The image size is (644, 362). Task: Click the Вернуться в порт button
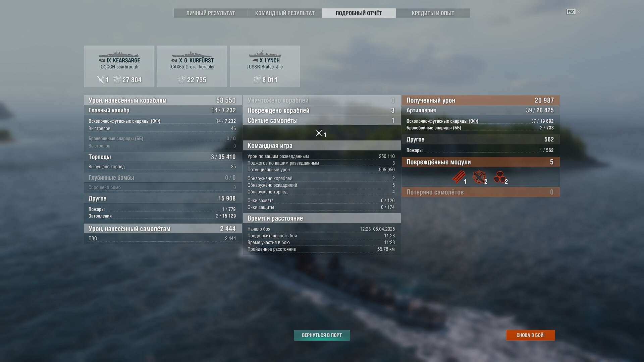point(322,335)
